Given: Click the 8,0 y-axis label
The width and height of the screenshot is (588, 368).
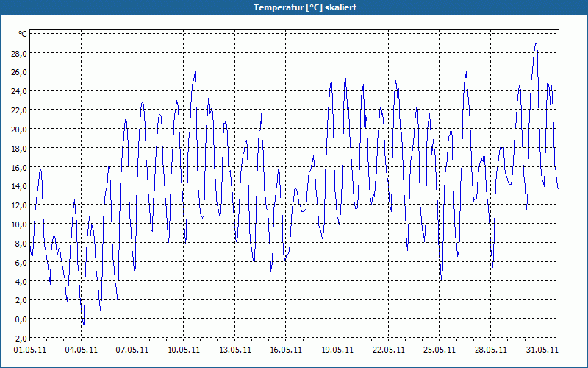Looking at the screenshot, I should coord(21,243).
